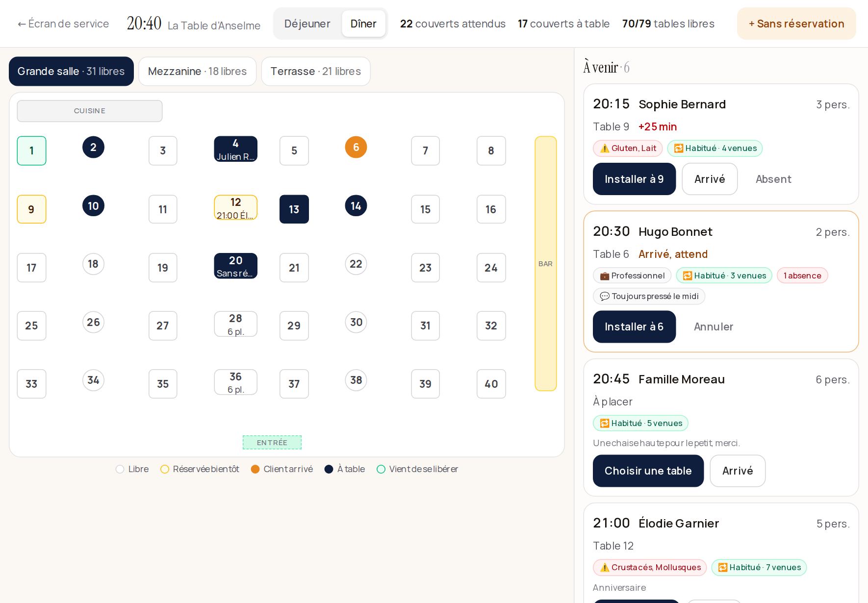Screen dimensions: 868x603
Task: Switch to Terrasse room tab
Action: click(x=315, y=71)
